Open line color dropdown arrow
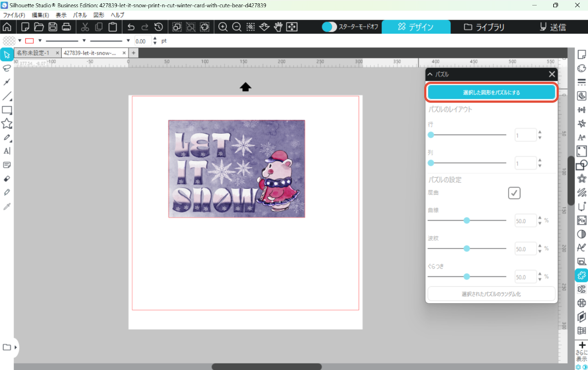The image size is (588, 370). 40,40
